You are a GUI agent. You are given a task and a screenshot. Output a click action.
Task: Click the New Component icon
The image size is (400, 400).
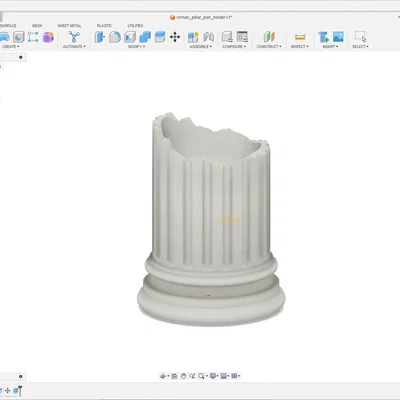(193, 37)
